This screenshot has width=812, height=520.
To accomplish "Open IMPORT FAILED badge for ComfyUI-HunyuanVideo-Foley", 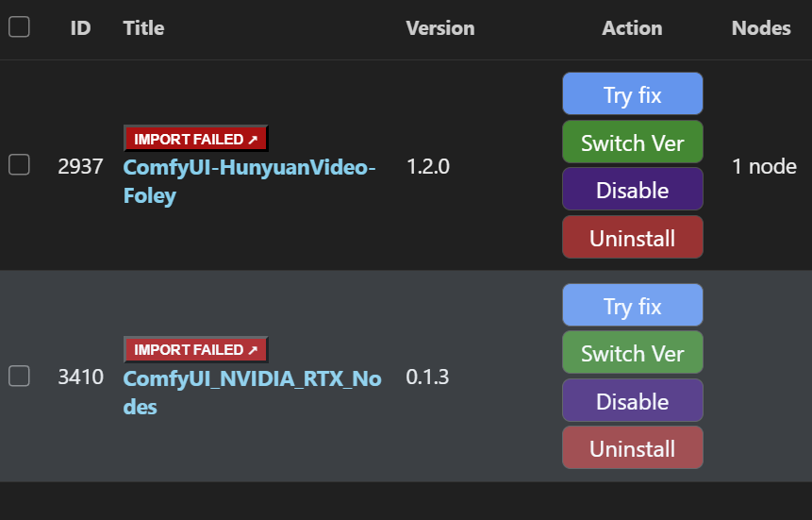I will pyautogui.click(x=196, y=139).
